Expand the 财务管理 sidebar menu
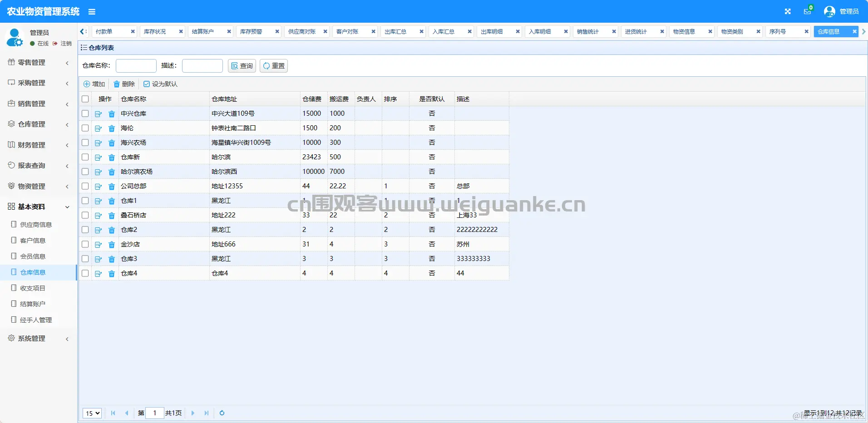 [39, 145]
